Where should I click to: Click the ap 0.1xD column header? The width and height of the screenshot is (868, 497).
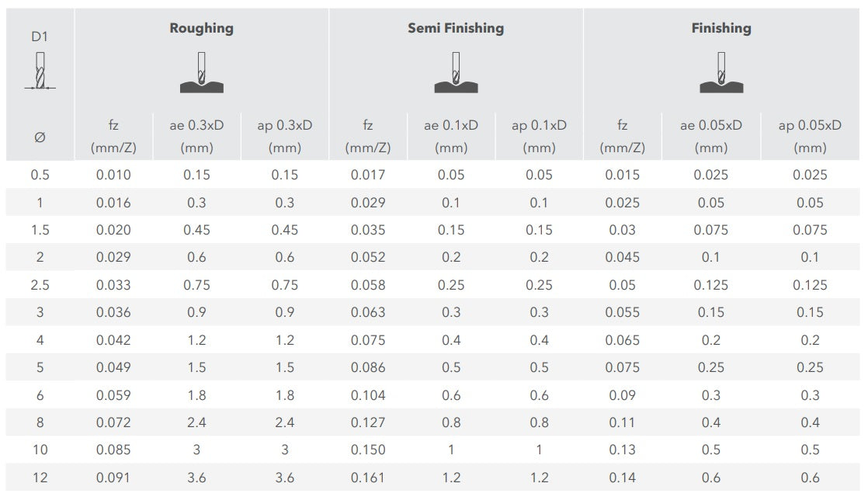coord(539,136)
